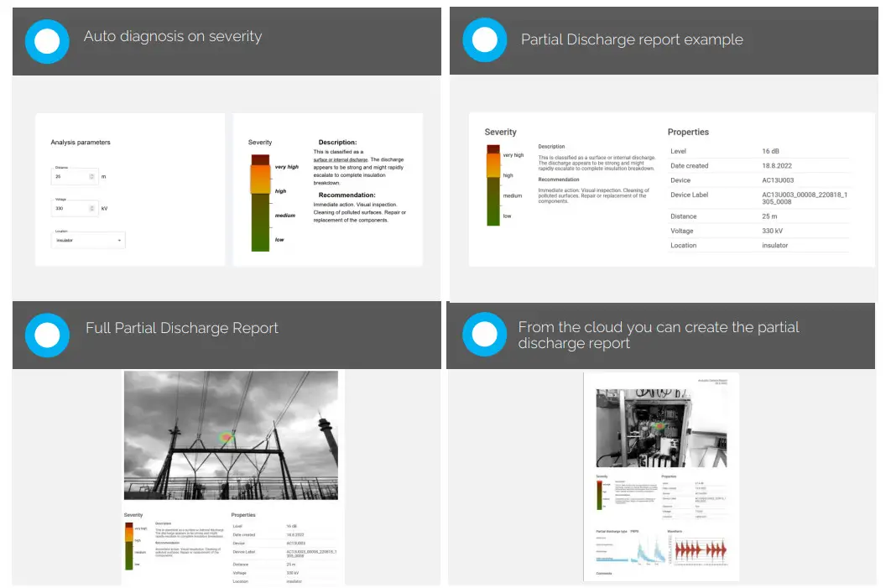Click the Distance input field showing 25
This screenshot has width=891, height=588.
(x=75, y=177)
